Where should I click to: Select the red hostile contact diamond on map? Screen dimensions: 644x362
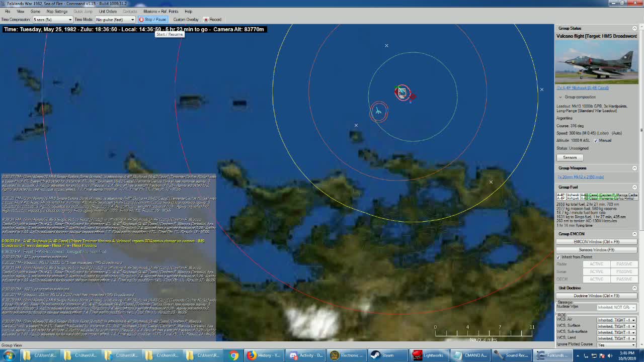coord(412,97)
